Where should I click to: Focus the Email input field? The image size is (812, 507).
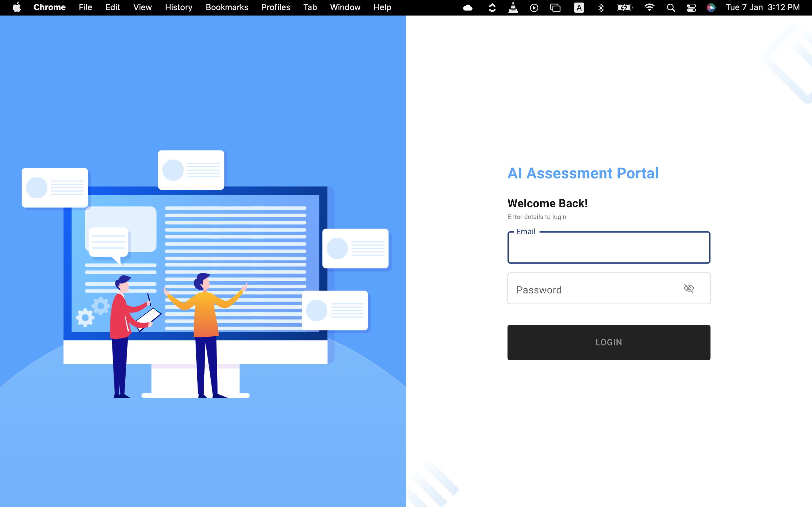tap(608, 248)
